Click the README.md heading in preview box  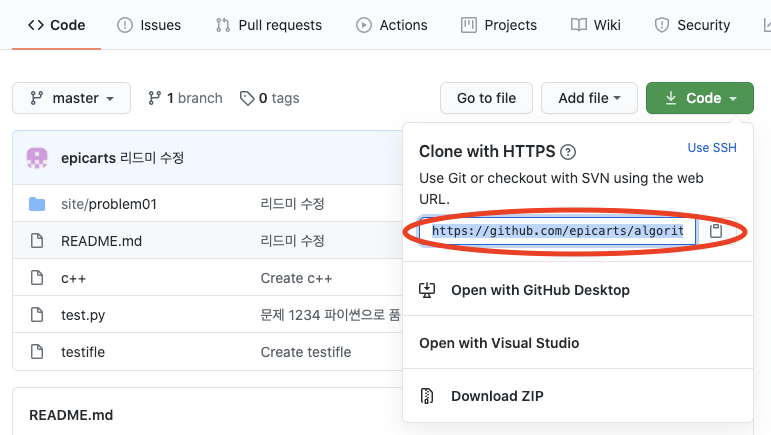(x=71, y=415)
